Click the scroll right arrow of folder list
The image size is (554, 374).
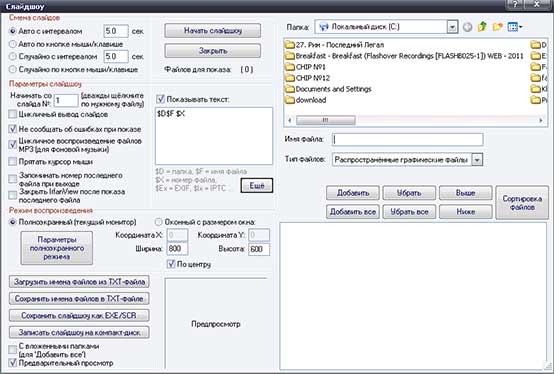(x=541, y=120)
